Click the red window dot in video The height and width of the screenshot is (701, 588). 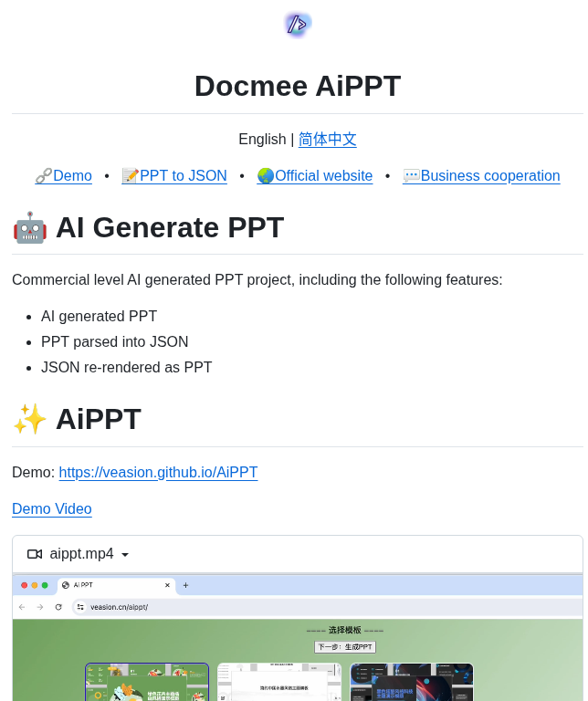[x=24, y=585]
